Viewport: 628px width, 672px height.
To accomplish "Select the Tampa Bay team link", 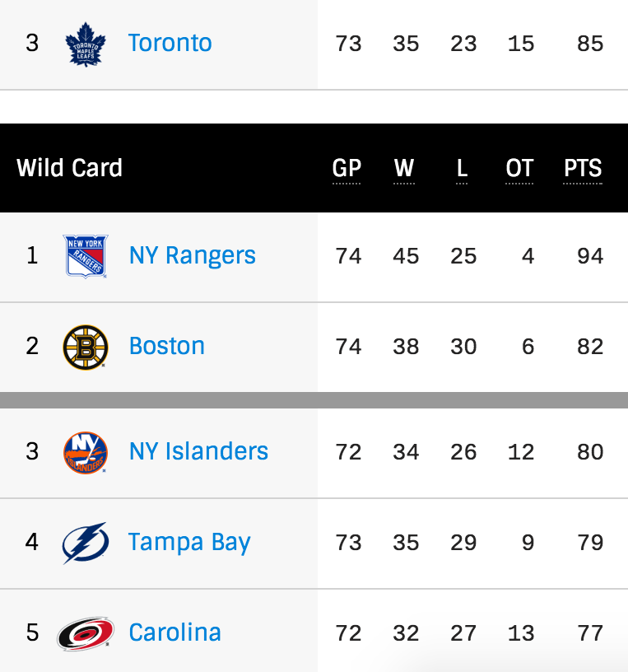I will coord(189,543).
